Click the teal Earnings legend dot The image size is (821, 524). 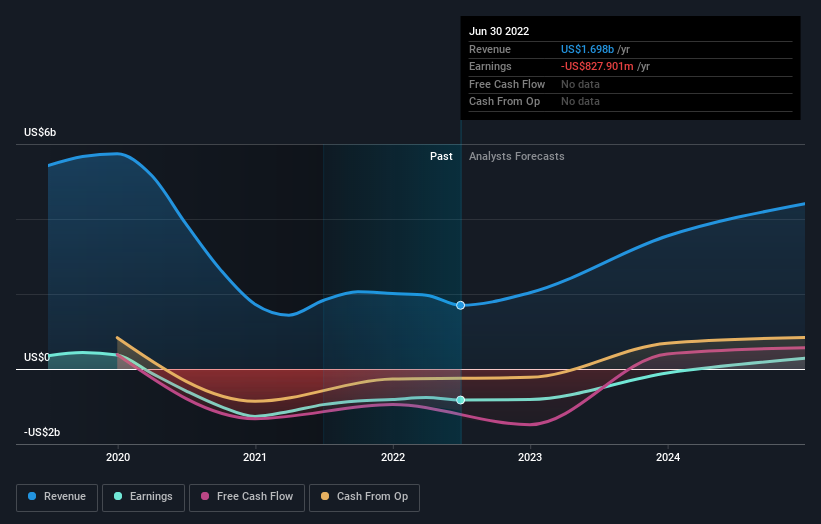118,496
